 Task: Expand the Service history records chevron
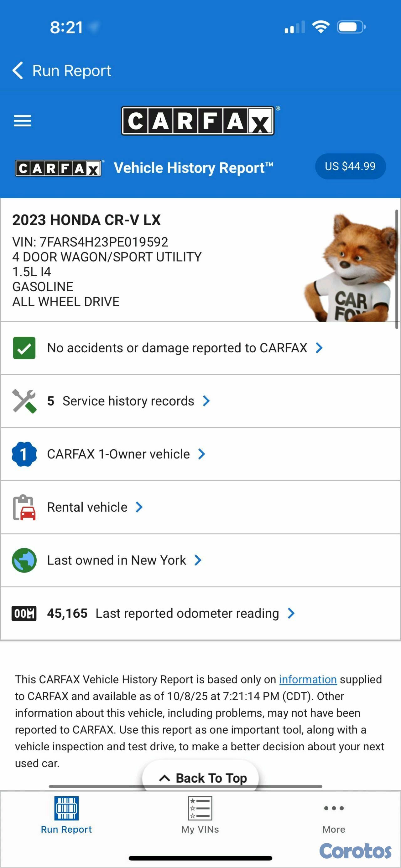point(206,401)
